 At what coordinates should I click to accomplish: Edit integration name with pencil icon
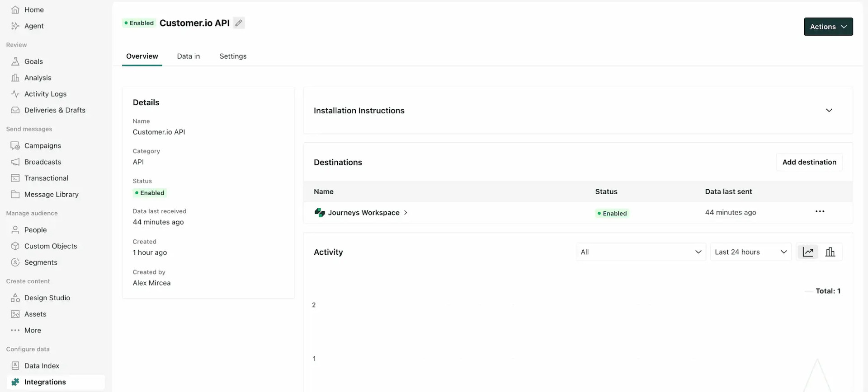pos(239,23)
